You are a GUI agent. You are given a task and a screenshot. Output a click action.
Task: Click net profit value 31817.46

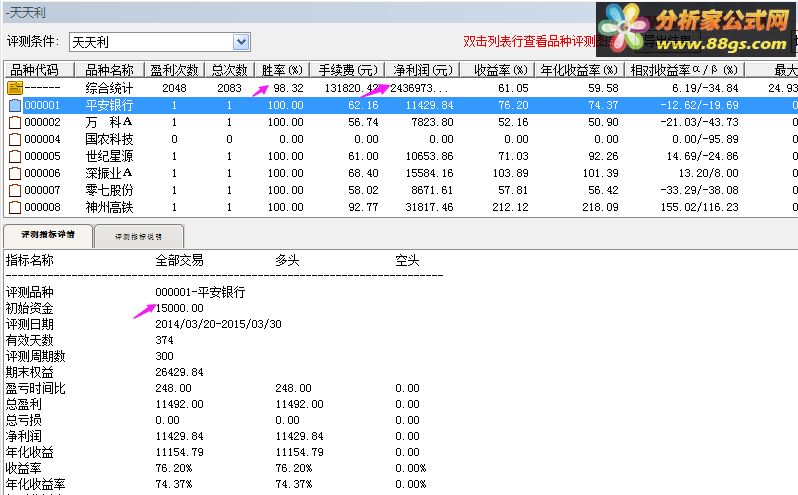point(429,207)
